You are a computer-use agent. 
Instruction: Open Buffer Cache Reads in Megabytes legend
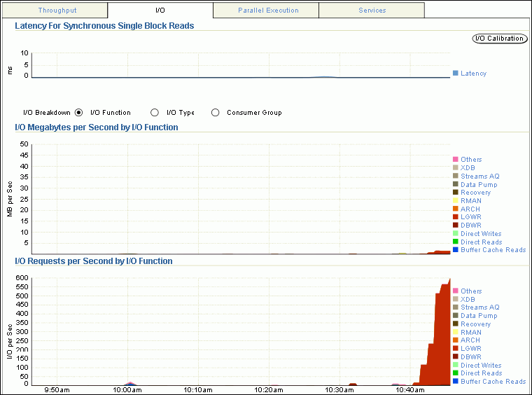[493, 250]
